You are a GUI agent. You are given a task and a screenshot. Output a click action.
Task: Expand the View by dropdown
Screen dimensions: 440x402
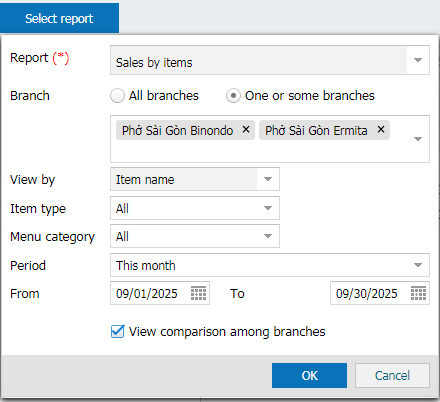coord(268,179)
